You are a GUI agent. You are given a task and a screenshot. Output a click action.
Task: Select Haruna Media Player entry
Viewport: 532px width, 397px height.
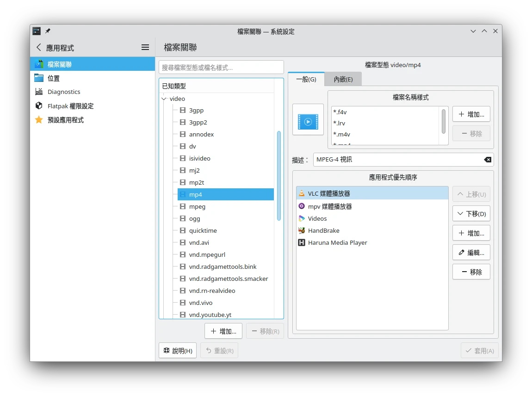[337, 242]
